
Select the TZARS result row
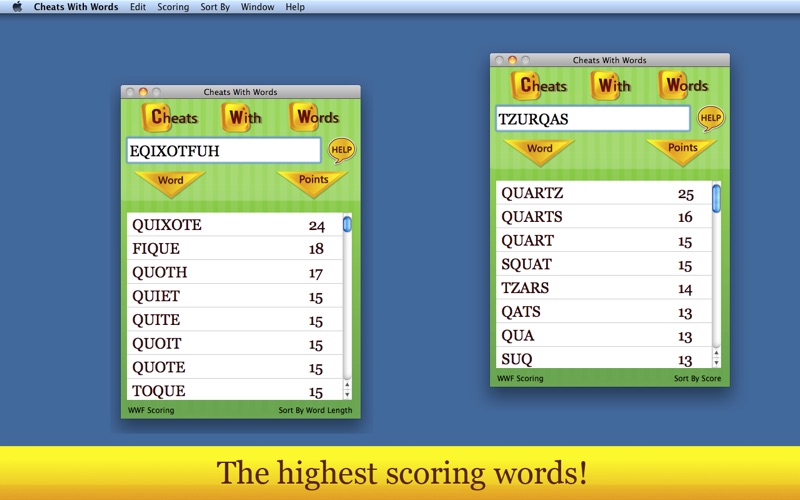click(x=604, y=288)
